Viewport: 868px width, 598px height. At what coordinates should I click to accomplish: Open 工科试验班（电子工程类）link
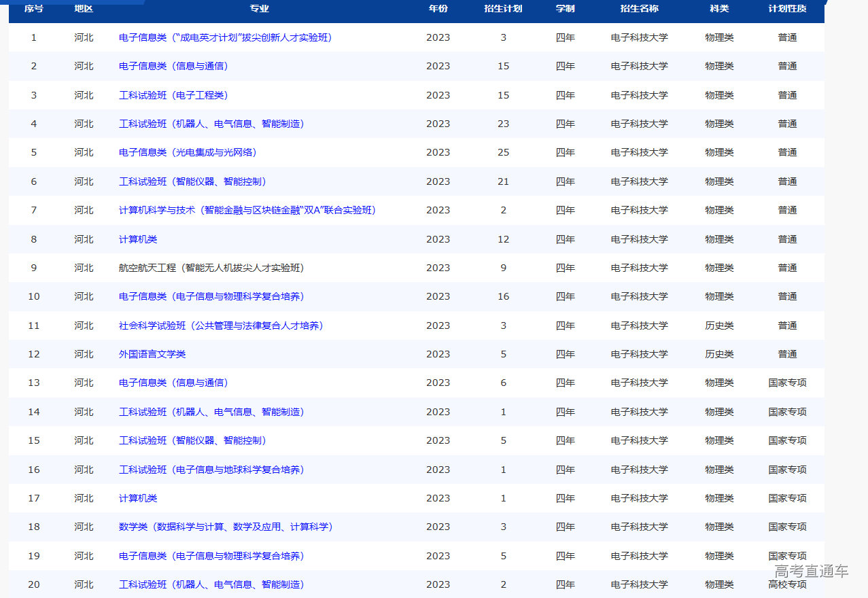[173, 95]
